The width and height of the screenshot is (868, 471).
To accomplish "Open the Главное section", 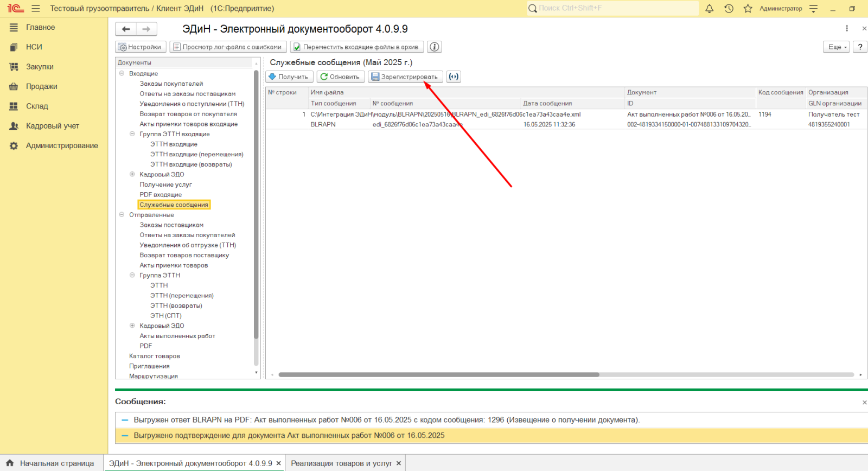I will (41, 27).
